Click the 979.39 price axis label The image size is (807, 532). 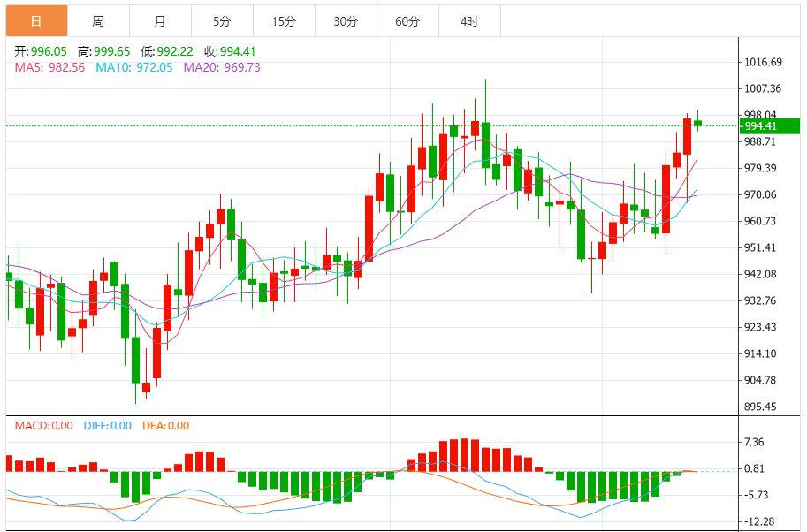click(760, 168)
